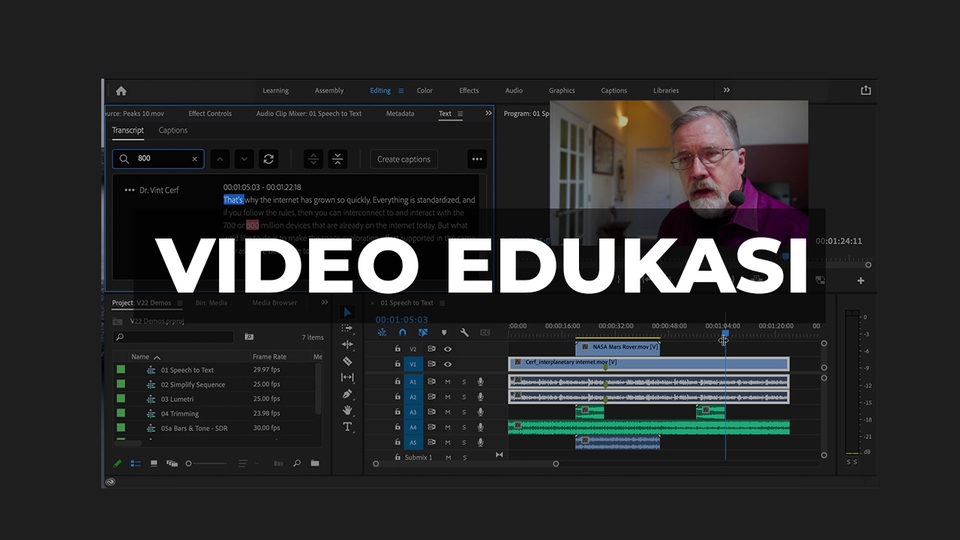Viewport: 960px width, 540px height.
Task: Open timeline display settings wrench
Action: tap(464, 332)
